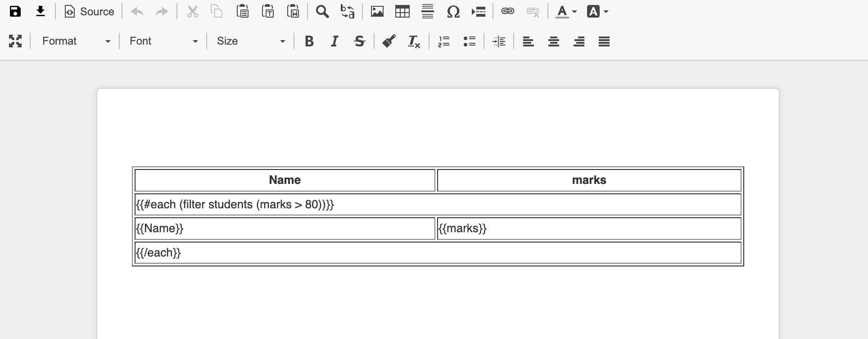
Task: Toggle Strikethrough formatting
Action: 359,41
